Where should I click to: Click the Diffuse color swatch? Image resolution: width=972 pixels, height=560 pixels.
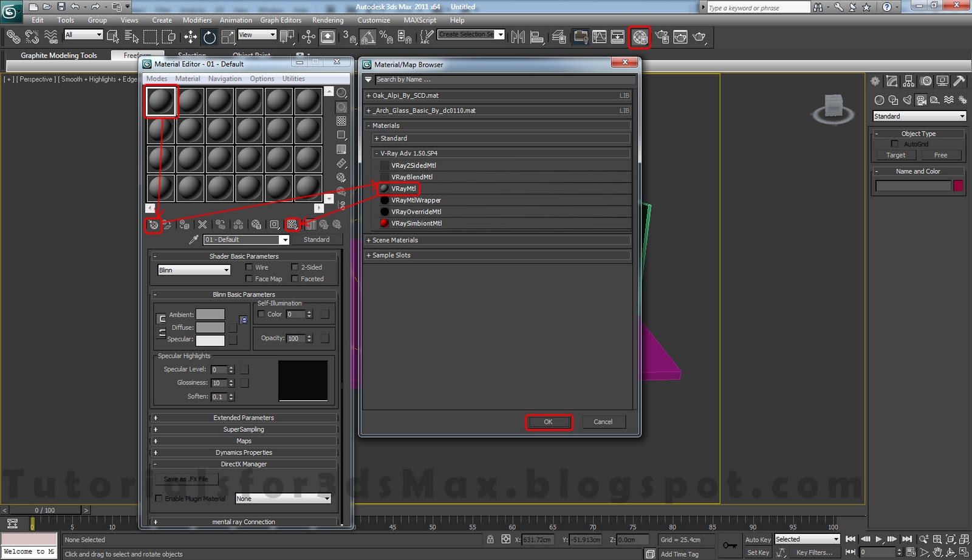click(210, 327)
